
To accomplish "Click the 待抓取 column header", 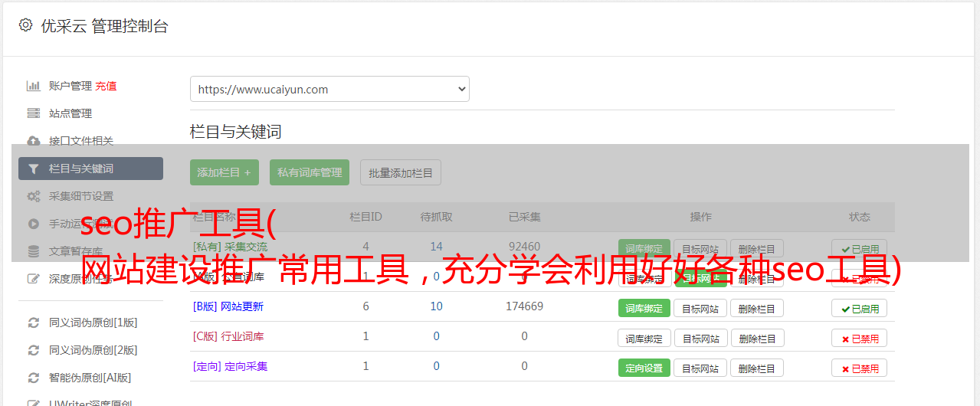I will pyautogui.click(x=436, y=217).
